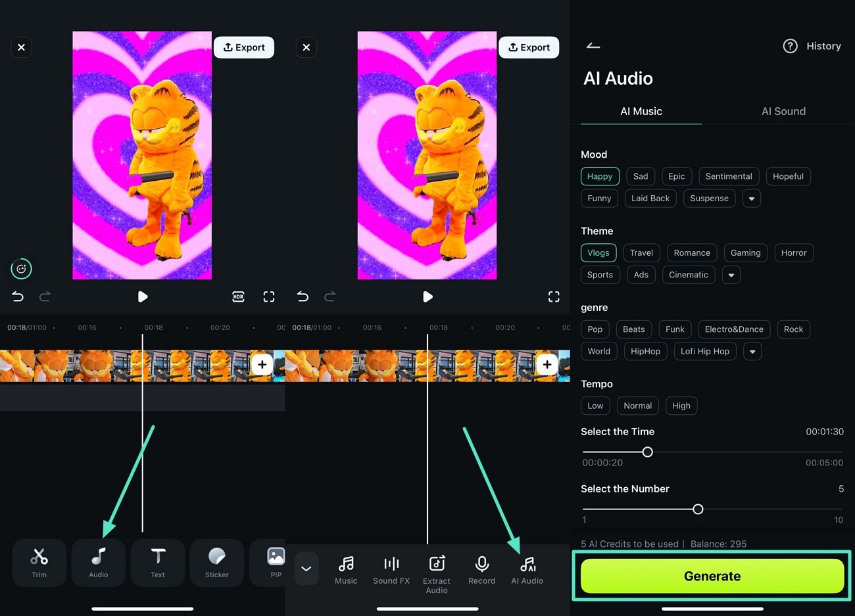This screenshot has width=855, height=616.
Task: Set Tempo to Normal
Action: coord(638,406)
